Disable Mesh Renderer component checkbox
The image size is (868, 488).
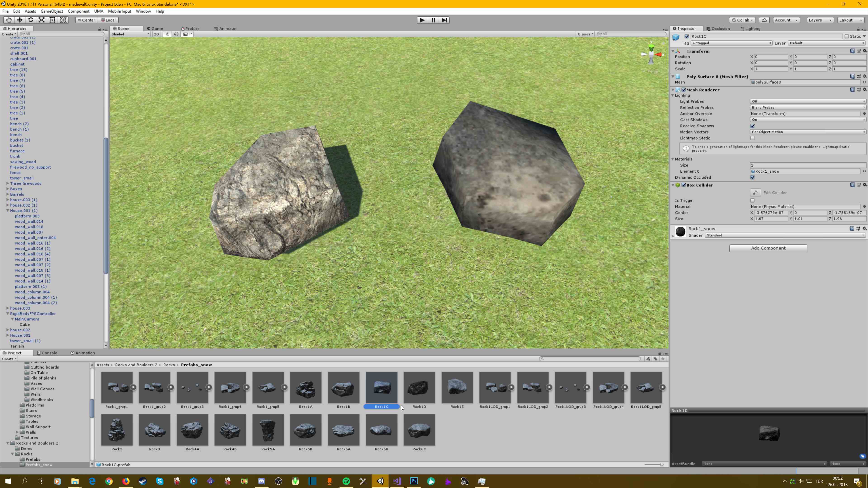[684, 90]
